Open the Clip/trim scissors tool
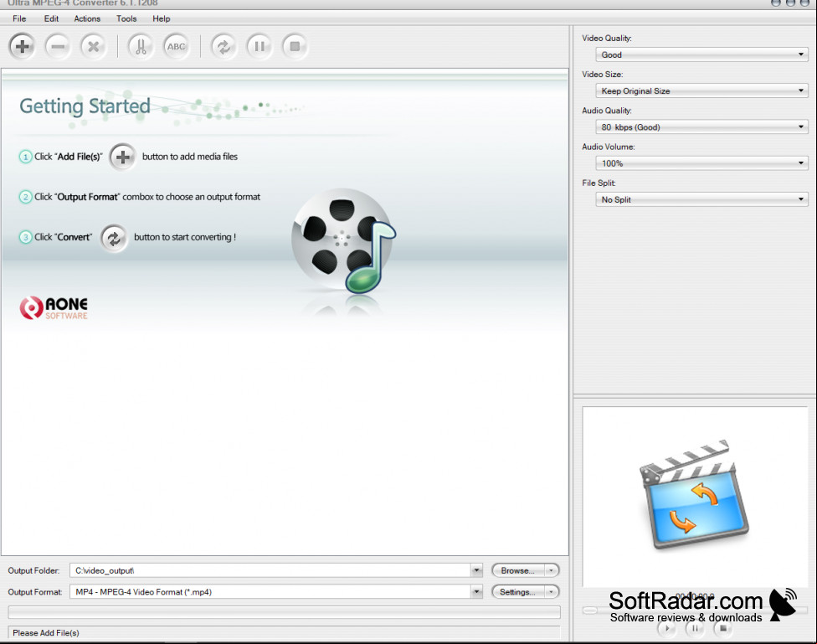 (x=141, y=46)
